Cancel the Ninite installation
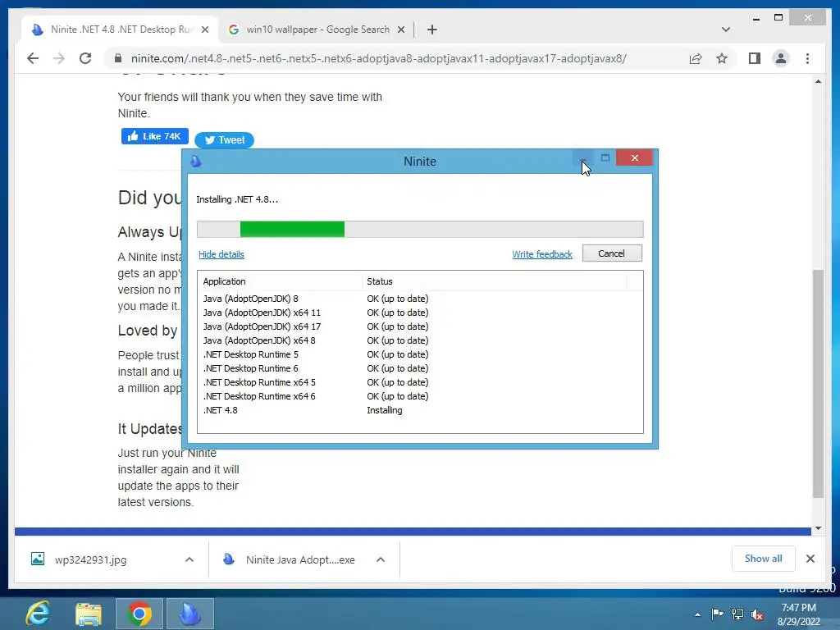The width and height of the screenshot is (840, 630). pyautogui.click(x=612, y=253)
